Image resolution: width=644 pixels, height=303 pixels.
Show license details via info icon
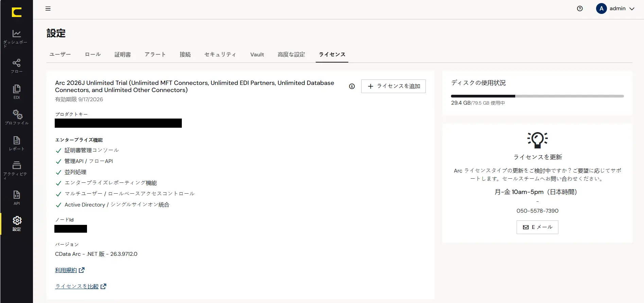pyautogui.click(x=352, y=86)
